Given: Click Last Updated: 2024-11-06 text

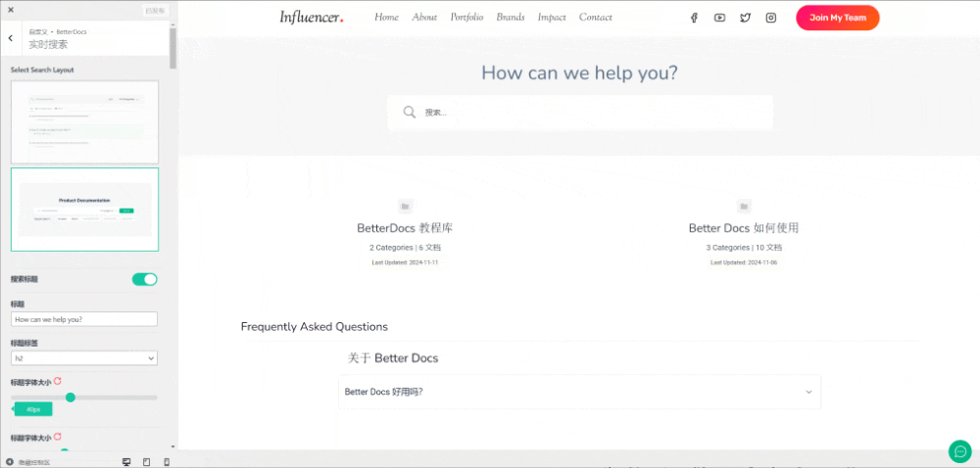Looking at the screenshot, I should [744, 262].
